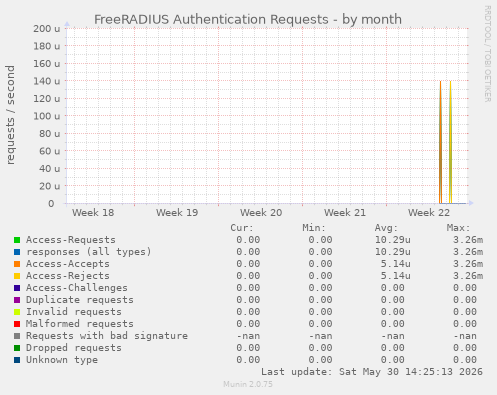Click the '200 u' y-axis tick label

(x=47, y=29)
